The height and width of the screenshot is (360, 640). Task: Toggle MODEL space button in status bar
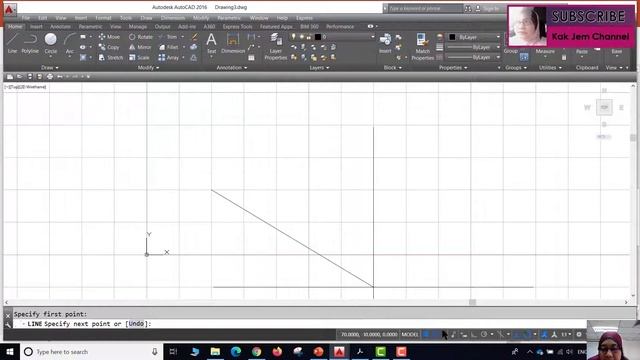410,334
